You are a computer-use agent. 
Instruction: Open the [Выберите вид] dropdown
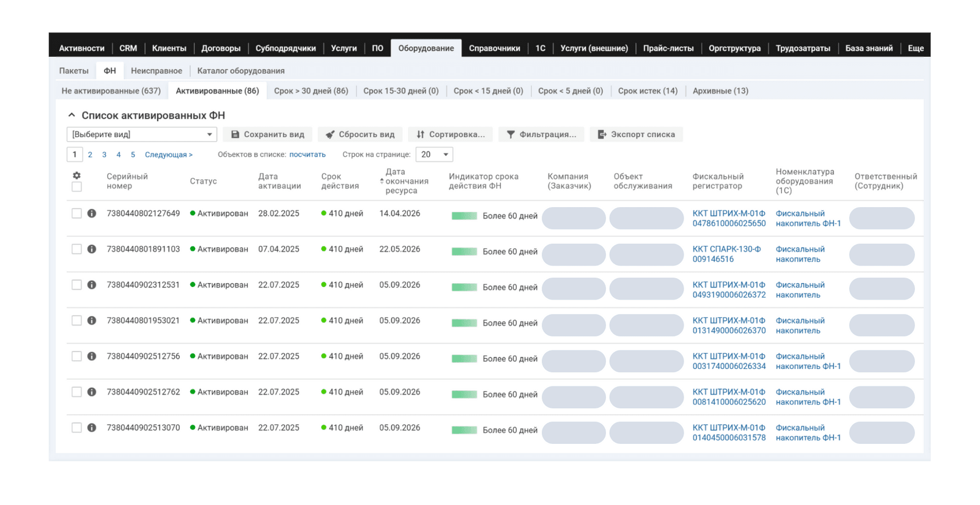point(142,134)
